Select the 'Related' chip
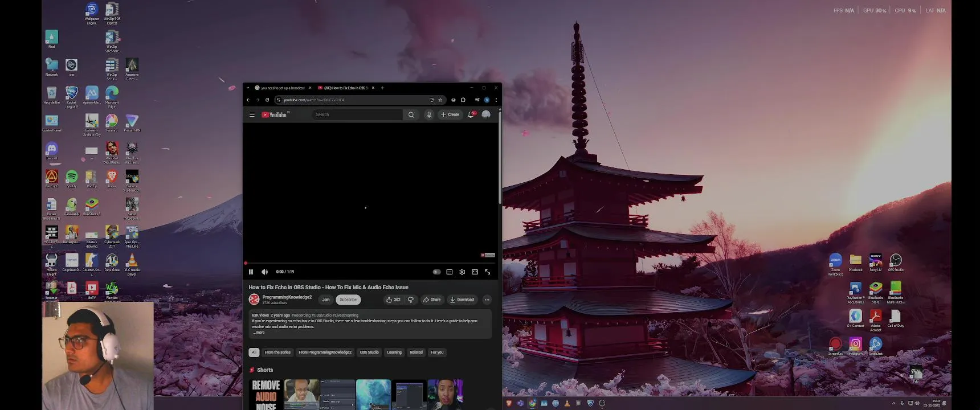 pyautogui.click(x=416, y=352)
